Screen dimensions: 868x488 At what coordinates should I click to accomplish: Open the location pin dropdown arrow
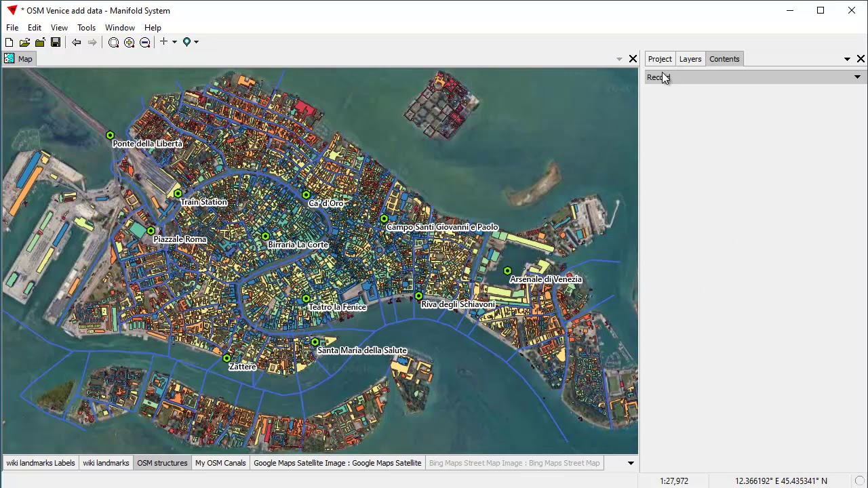196,42
